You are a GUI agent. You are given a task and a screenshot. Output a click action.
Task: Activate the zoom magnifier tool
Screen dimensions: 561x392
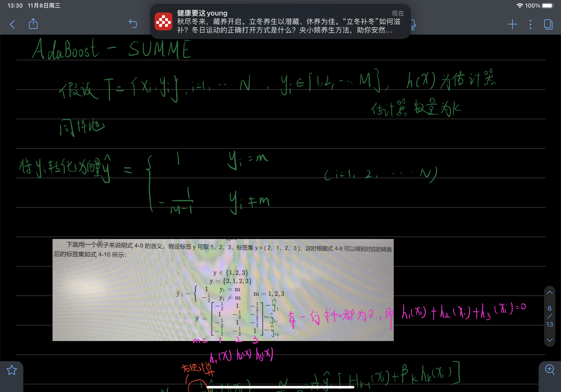(x=550, y=369)
